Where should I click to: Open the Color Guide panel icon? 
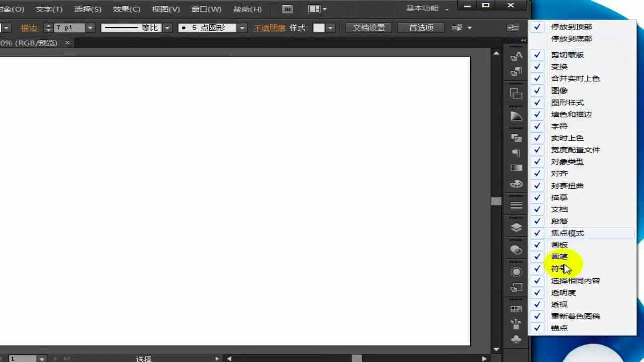516,116
